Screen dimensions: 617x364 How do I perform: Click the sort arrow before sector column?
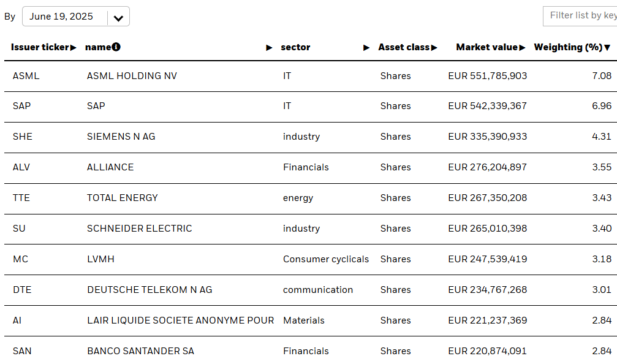coord(269,48)
